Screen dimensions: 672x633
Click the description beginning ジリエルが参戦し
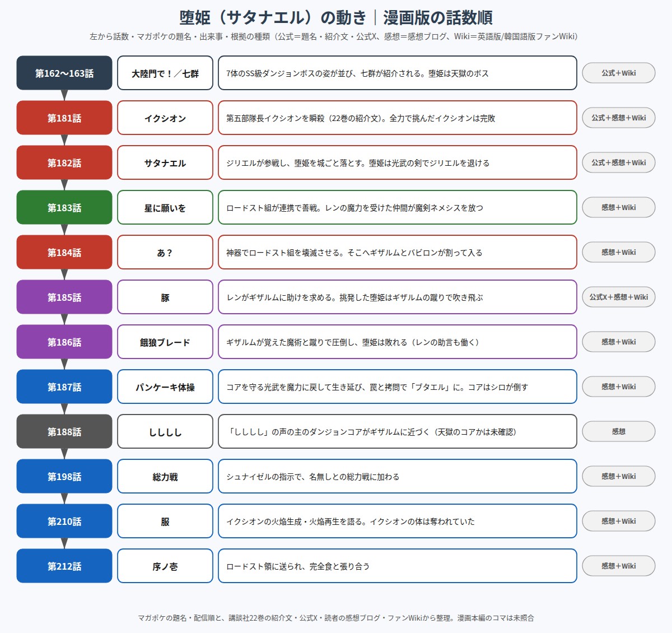398,162
